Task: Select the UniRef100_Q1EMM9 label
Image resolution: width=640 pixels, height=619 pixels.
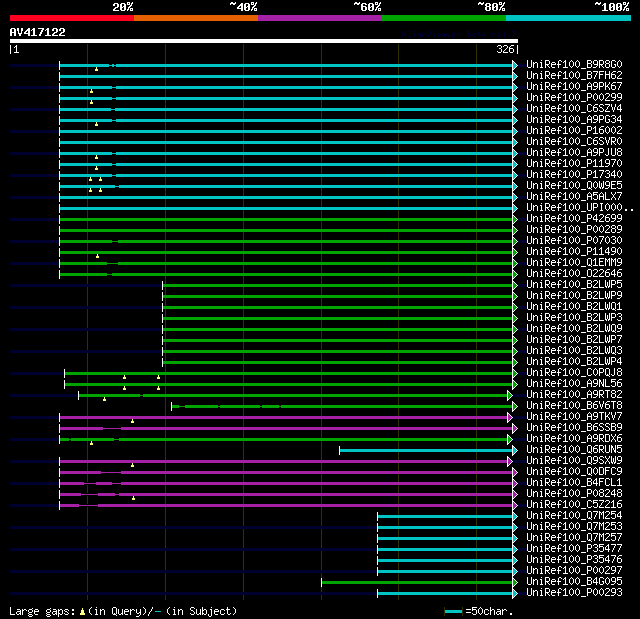Action: [x=574, y=263]
